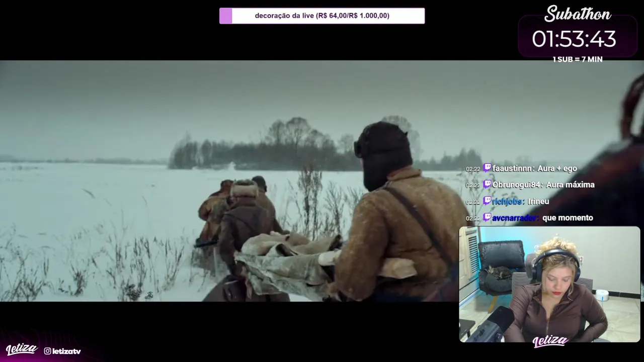The height and width of the screenshot is (362, 644).
Task: Click the Twitch badge next to Obrunogui84
Action: 487,184
